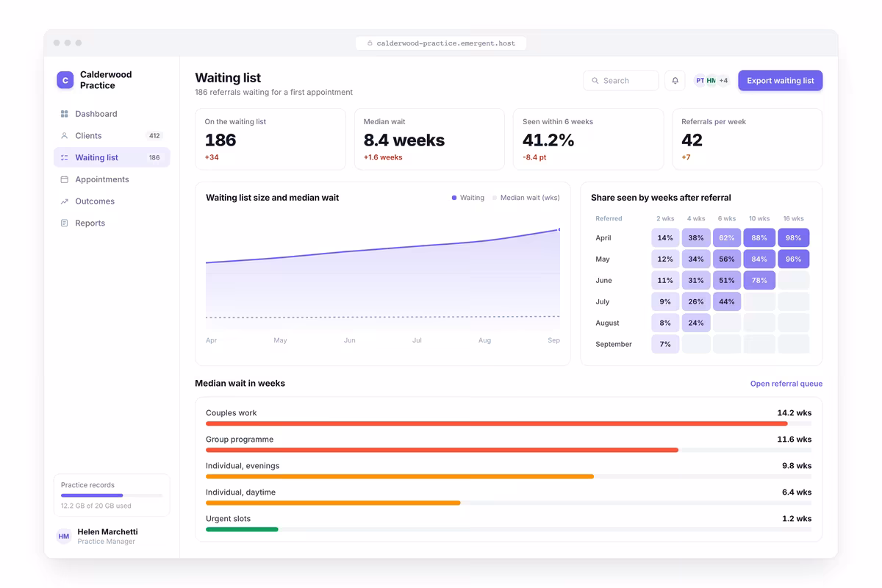Click the Dashboard grid icon
This screenshot has height=588, width=882.
click(64, 114)
